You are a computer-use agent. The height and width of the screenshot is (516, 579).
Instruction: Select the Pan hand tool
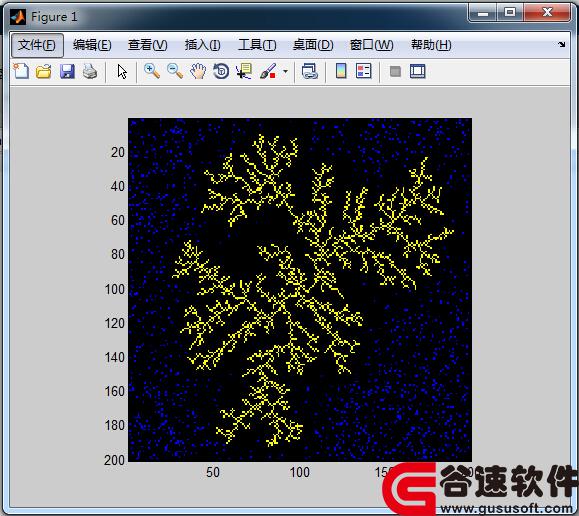[198, 71]
